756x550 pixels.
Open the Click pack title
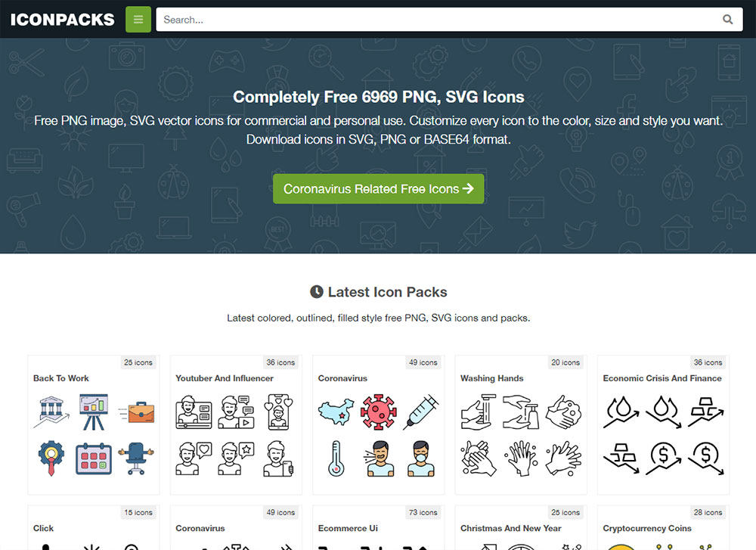pos(43,528)
